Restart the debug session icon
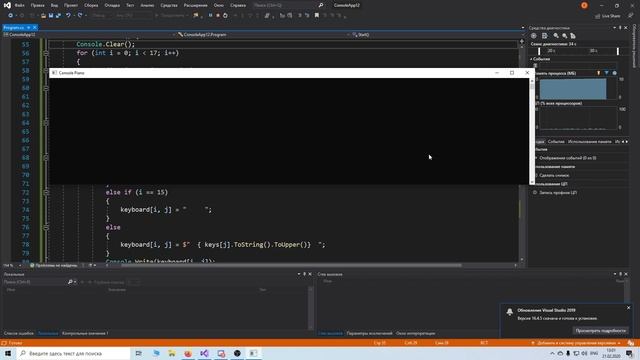640x360 pixels. click(x=225, y=16)
